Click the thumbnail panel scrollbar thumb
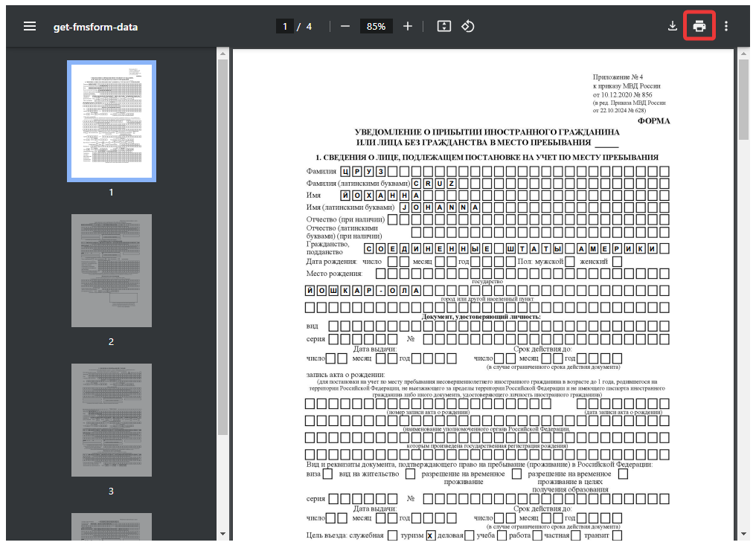Image resolution: width=756 pixels, height=548 pixels. click(222, 248)
